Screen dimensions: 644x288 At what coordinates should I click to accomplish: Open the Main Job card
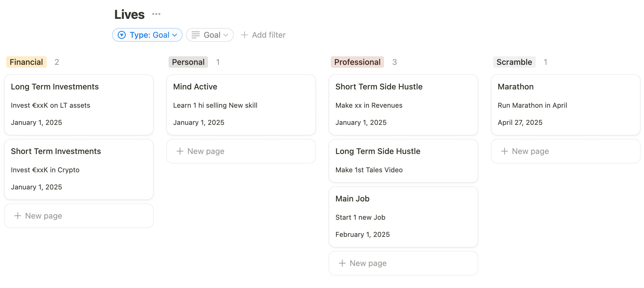click(x=403, y=217)
